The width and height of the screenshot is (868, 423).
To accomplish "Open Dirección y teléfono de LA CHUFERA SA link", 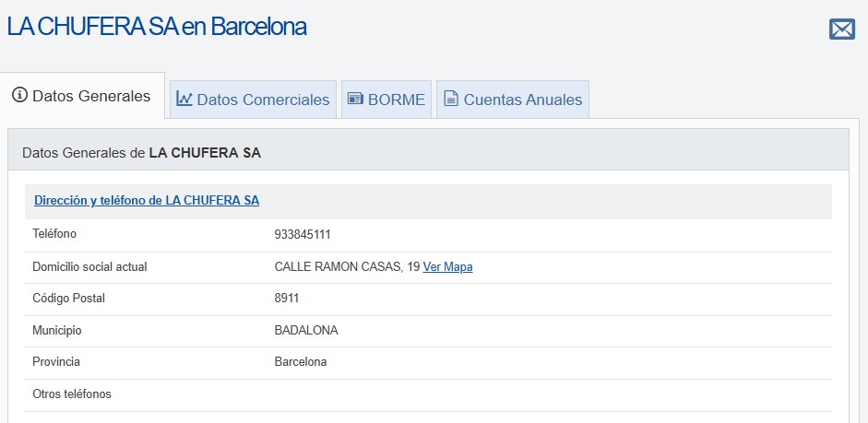I will point(147,201).
